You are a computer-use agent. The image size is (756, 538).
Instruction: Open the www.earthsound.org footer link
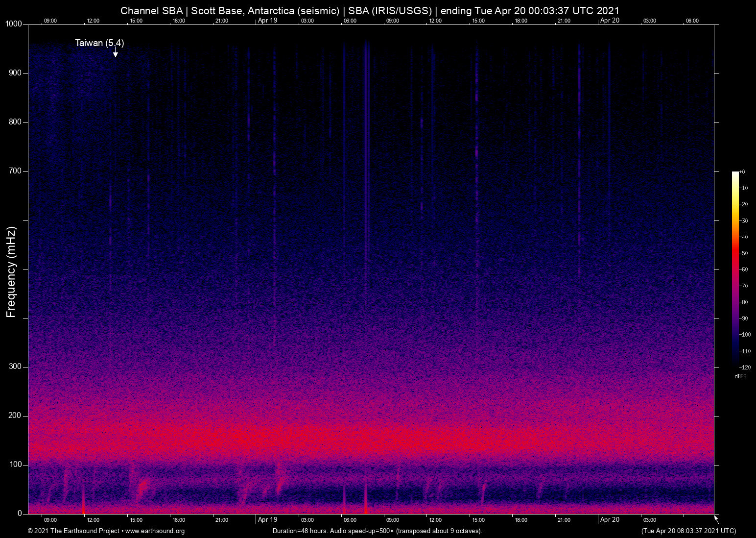(155, 531)
